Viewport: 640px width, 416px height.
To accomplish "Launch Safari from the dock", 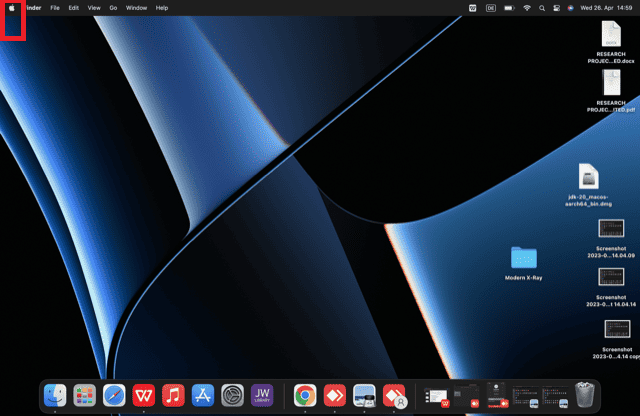I will (x=114, y=395).
